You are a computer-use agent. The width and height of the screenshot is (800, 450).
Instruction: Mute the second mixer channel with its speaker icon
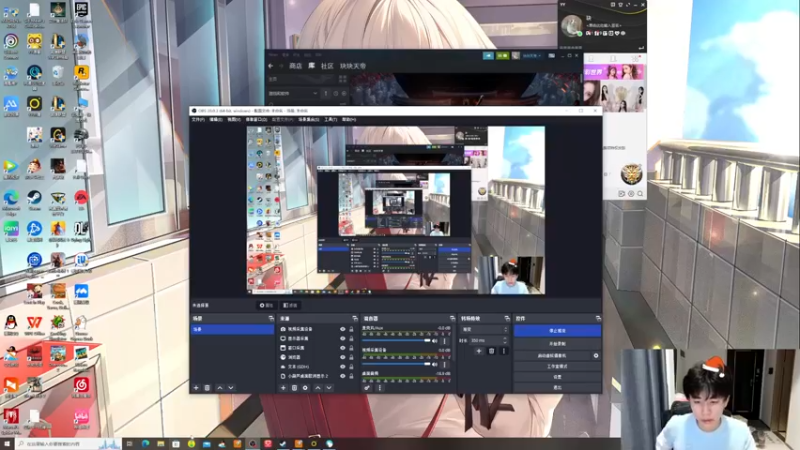435,364
